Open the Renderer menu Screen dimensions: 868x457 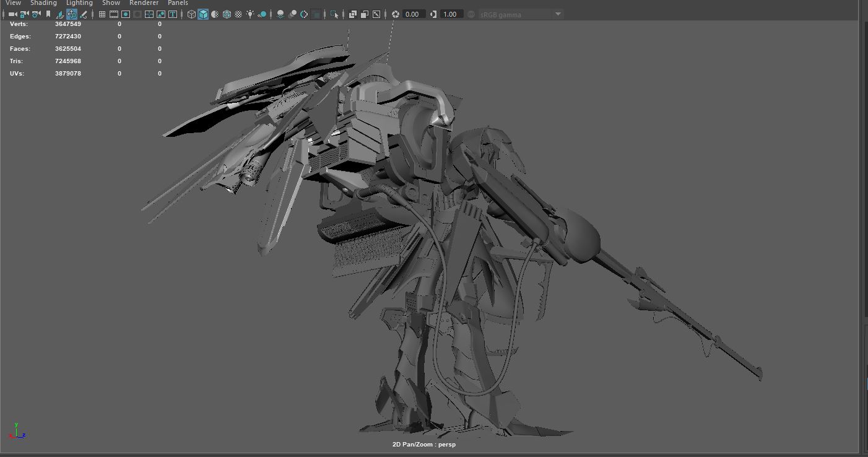point(144,3)
